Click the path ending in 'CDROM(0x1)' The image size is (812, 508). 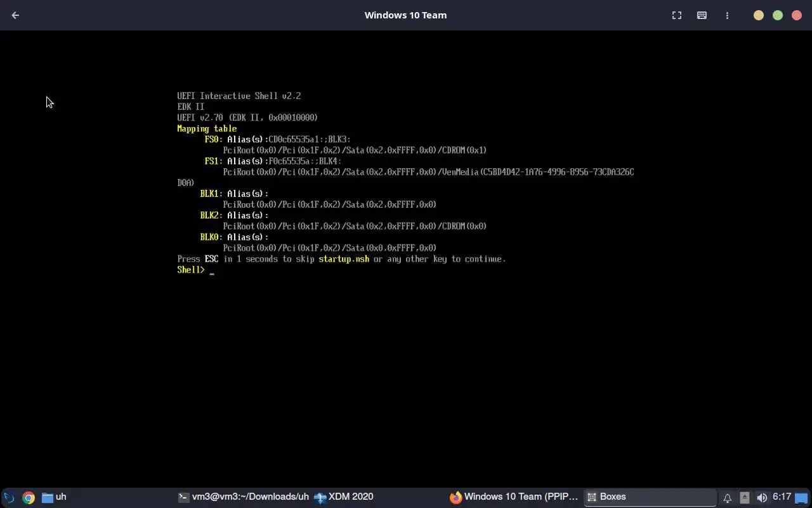[x=355, y=150]
